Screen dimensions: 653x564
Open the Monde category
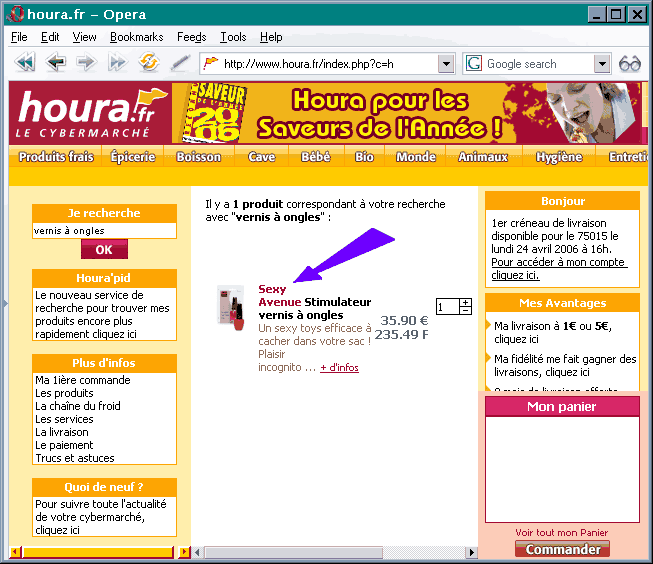(x=416, y=157)
